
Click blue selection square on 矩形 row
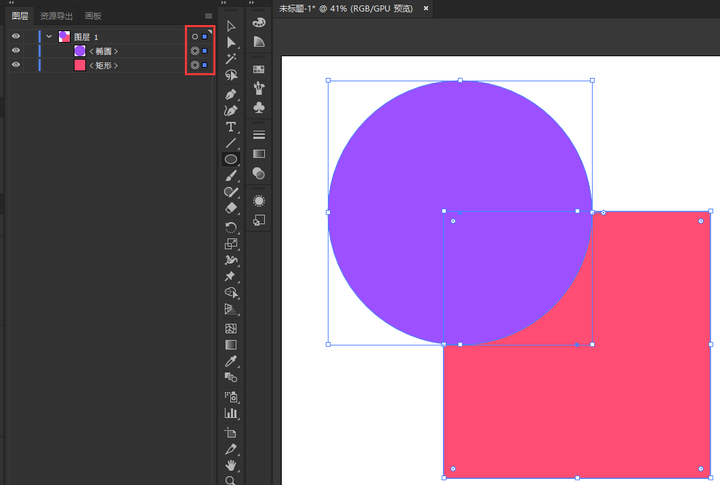click(x=205, y=65)
